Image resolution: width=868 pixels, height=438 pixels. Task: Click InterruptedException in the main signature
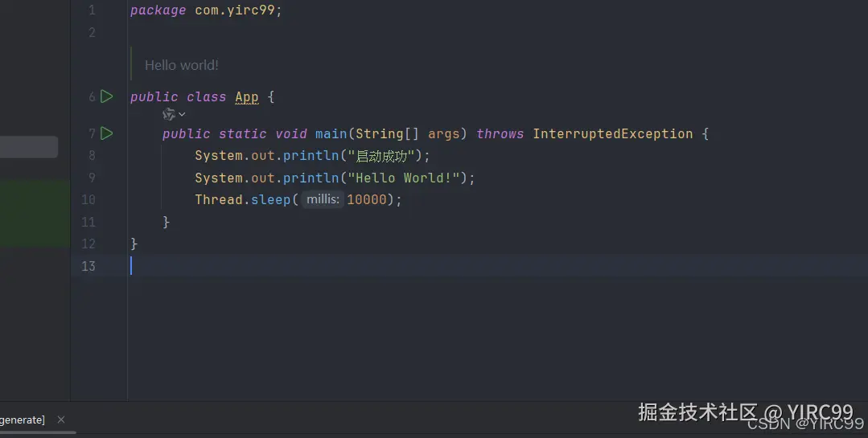pos(613,134)
